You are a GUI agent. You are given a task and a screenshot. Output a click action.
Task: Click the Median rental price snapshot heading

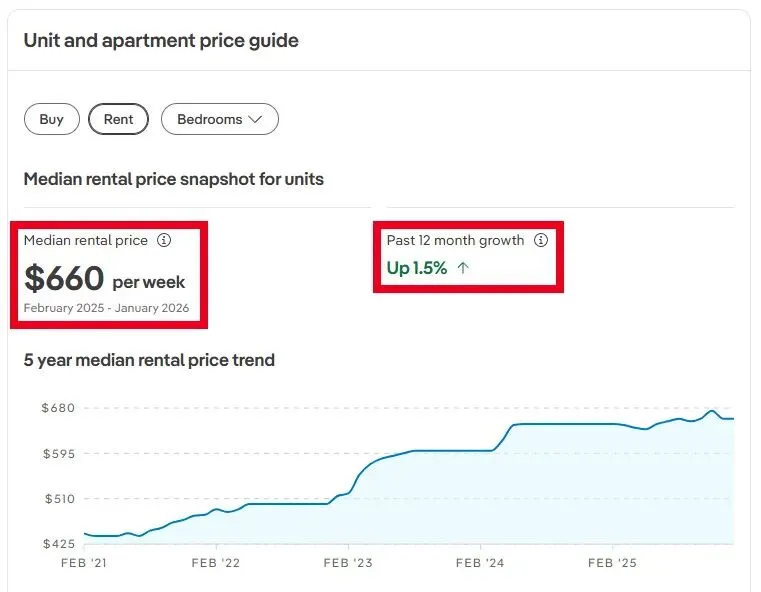click(x=174, y=179)
